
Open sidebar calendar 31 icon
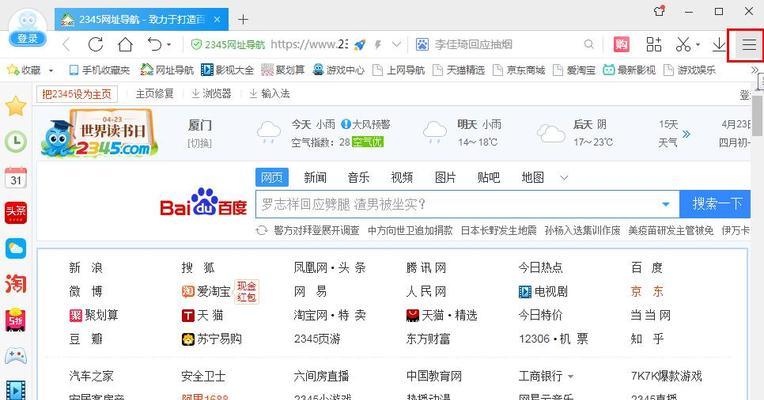[x=16, y=178]
